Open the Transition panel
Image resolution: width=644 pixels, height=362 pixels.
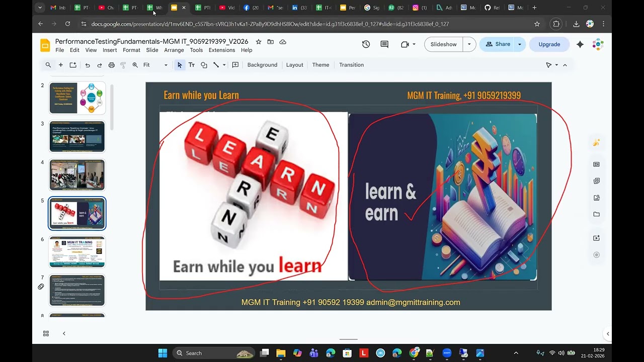[x=351, y=65]
